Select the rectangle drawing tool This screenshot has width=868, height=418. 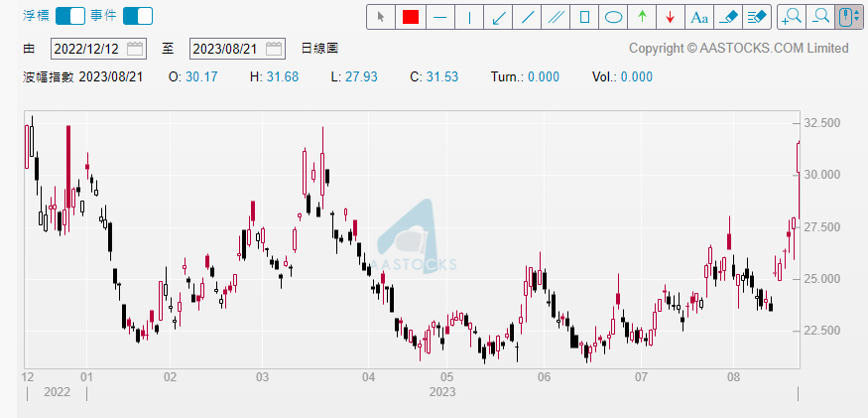(x=584, y=17)
